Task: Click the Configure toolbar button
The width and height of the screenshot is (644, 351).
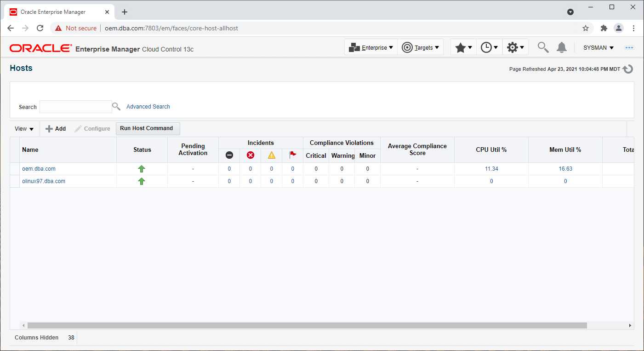Action: coord(92,129)
